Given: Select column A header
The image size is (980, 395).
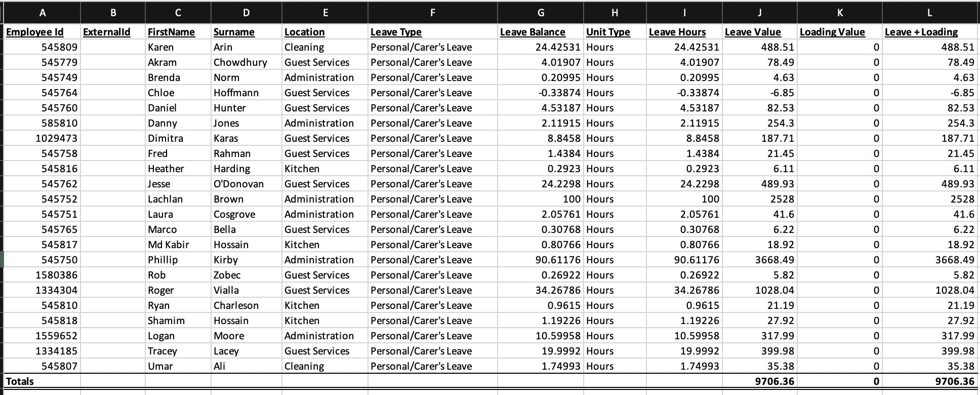Looking at the screenshot, I should coord(42,13).
